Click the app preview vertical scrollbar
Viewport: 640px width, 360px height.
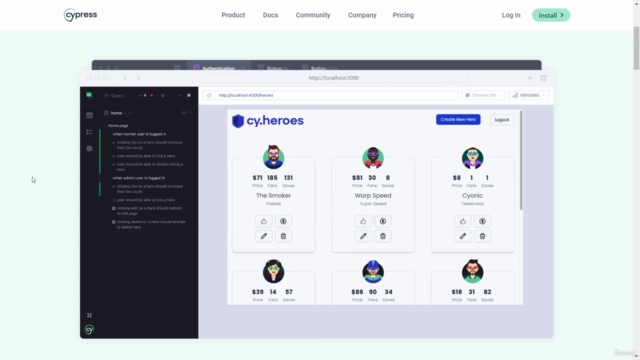tap(521, 160)
